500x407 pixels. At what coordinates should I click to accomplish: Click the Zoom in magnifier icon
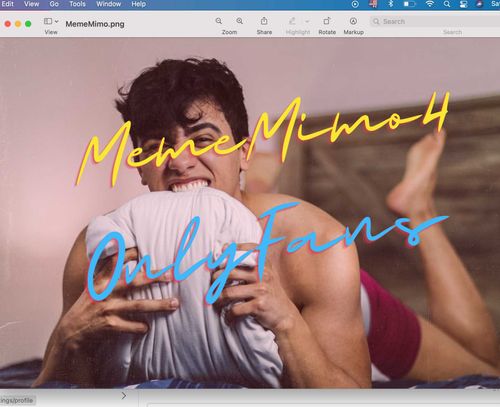[x=240, y=21]
